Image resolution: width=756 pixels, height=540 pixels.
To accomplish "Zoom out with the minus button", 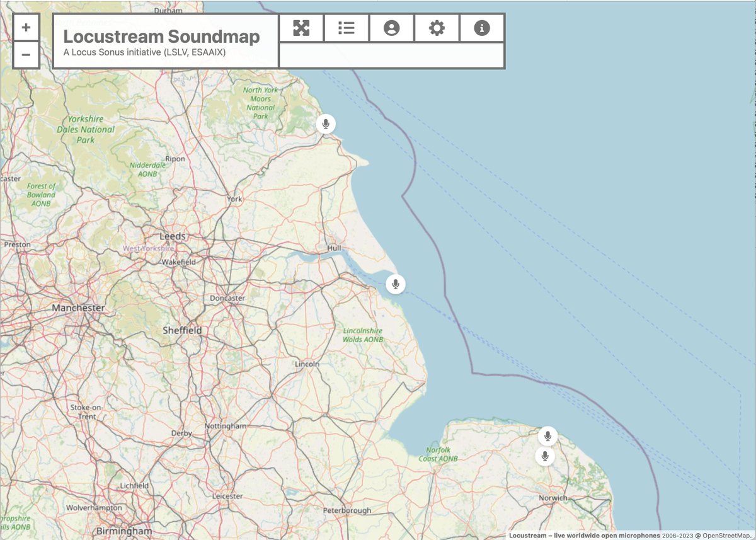I will [x=26, y=55].
